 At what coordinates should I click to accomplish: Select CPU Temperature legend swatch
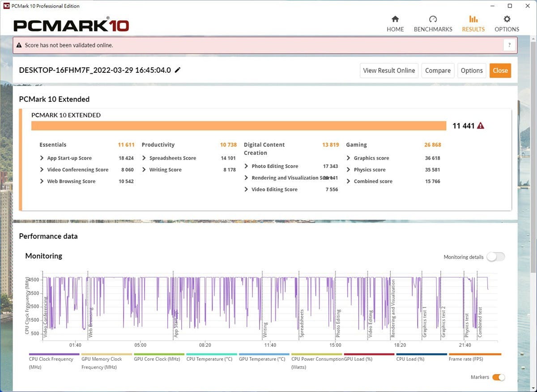212,354
